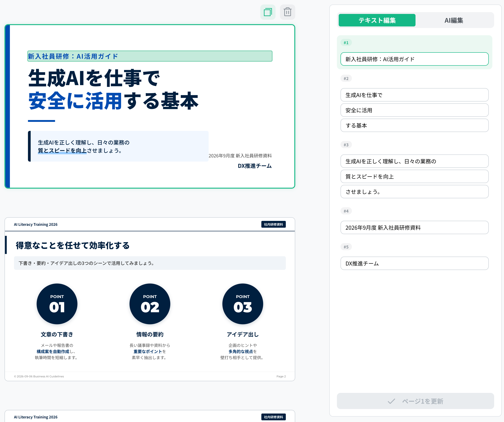Click slide date text 2026年9月度 新入社員研修資料
Image resolution: width=504 pixels, height=422 pixels.
(240, 156)
